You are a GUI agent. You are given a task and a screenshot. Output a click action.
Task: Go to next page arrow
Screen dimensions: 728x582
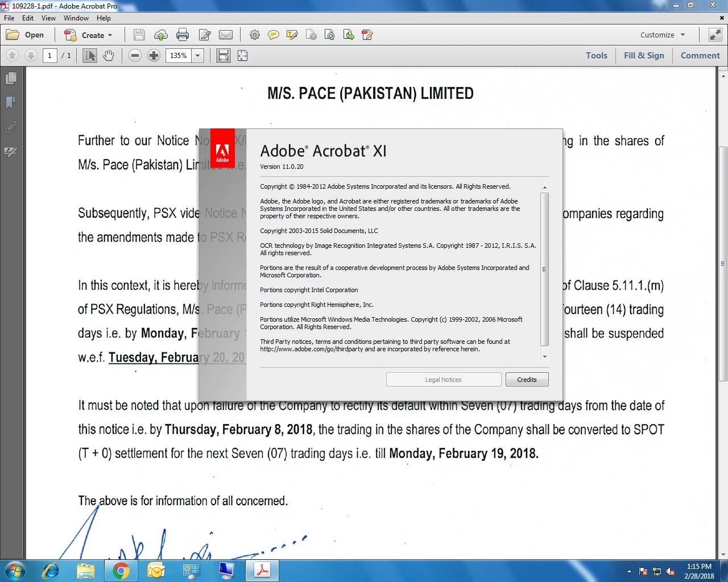31,55
